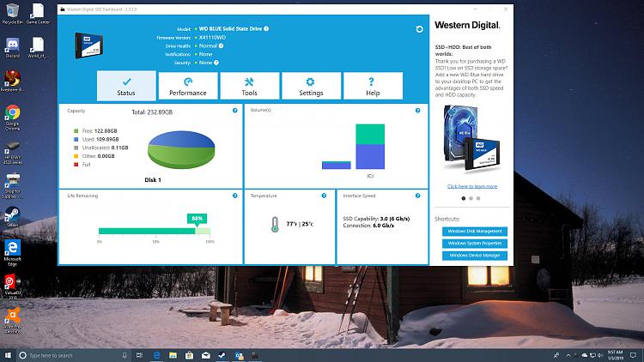Image resolution: width=644 pixels, height=362 pixels.
Task: Click the Temperature panel help icon
Action: 324,196
